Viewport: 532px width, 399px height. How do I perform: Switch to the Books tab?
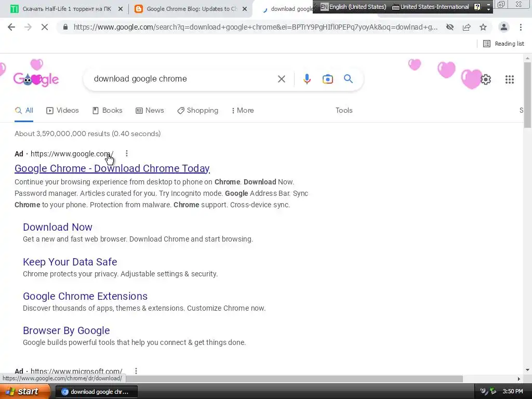click(107, 110)
